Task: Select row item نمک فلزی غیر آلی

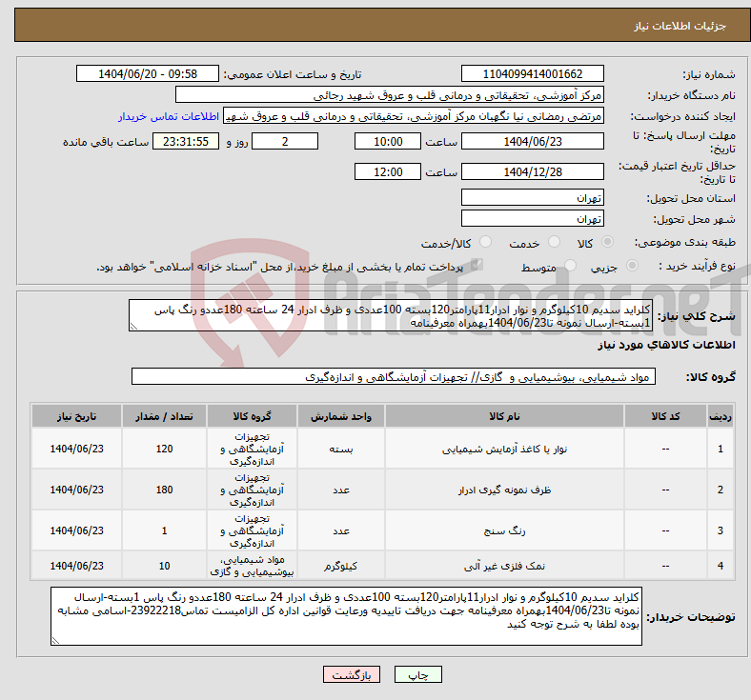Action: pos(504,566)
